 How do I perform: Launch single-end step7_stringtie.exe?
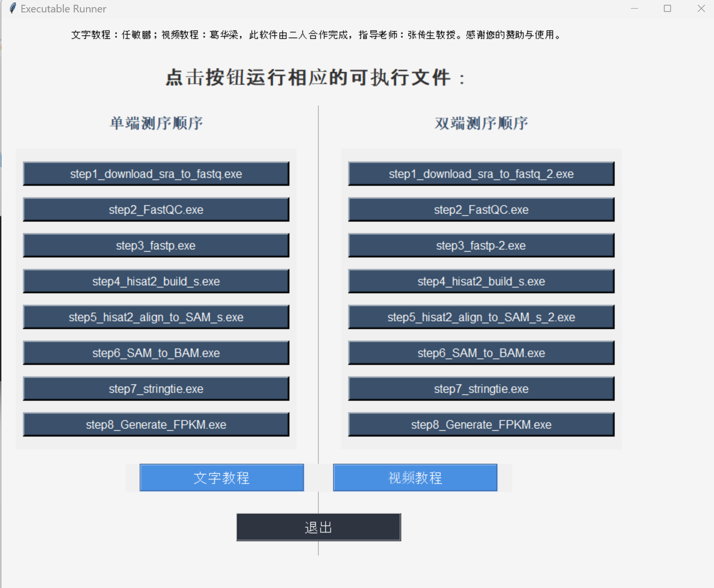pyautogui.click(x=156, y=389)
